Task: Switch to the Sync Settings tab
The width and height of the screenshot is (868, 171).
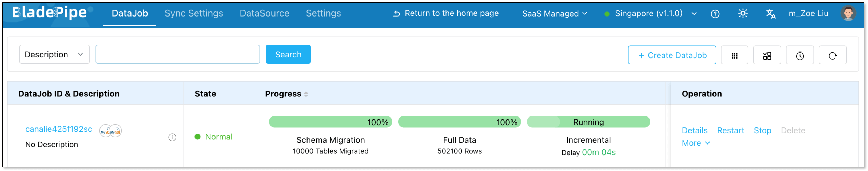Action: pyautogui.click(x=194, y=13)
